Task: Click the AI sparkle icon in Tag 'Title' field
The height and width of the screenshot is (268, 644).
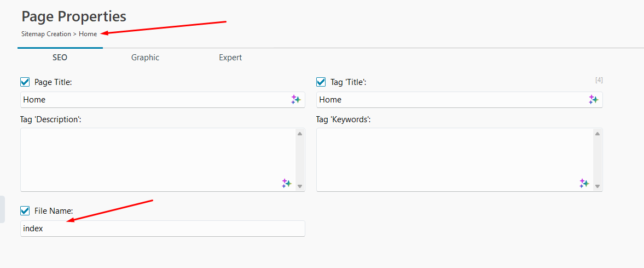Action: (x=593, y=100)
